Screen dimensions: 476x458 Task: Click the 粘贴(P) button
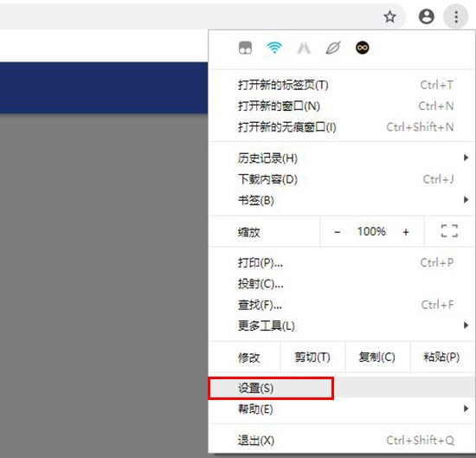click(x=442, y=357)
